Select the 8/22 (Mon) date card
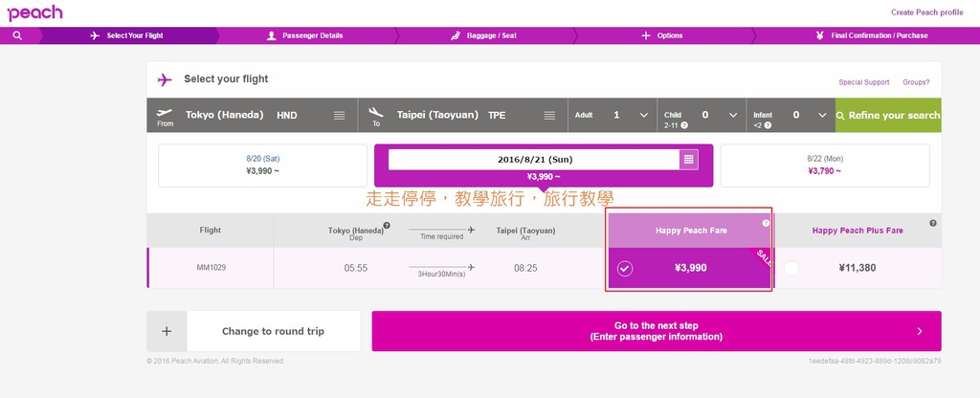 pyautogui.click(x=825, y=166)
